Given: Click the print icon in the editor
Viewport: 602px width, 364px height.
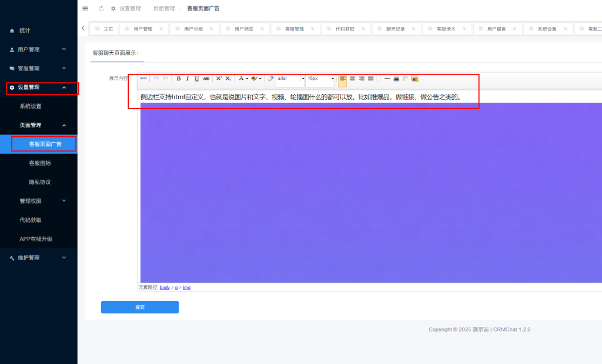Looking at the screenshot, I should pos(396,78).
